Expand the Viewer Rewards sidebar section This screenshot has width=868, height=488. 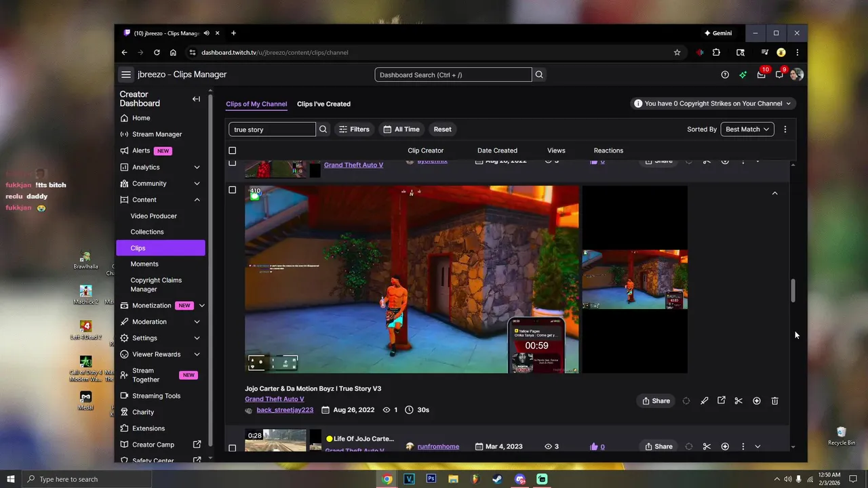click(197, 354)
